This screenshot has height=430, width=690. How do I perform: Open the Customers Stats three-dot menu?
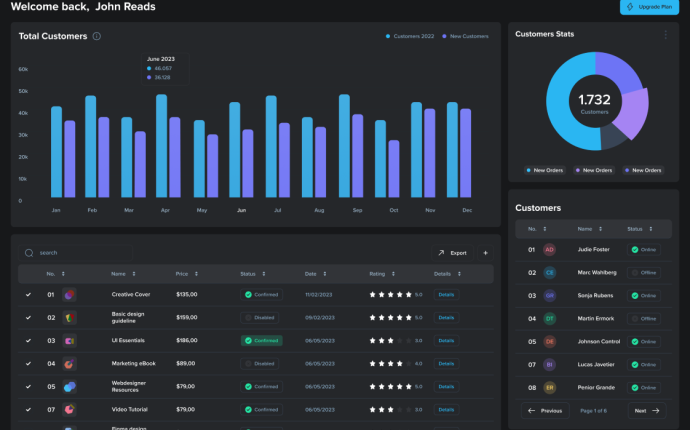click(x=665, y=35)
